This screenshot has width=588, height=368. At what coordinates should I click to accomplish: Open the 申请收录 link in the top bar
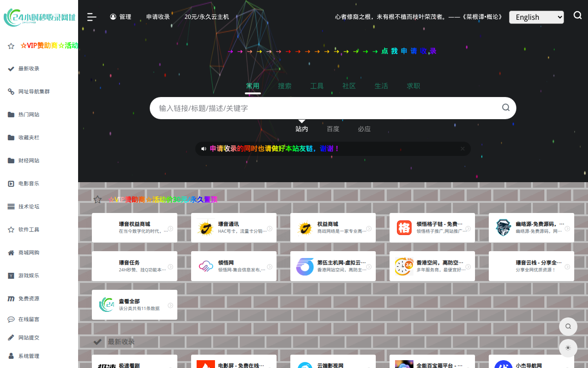(158, 17)
